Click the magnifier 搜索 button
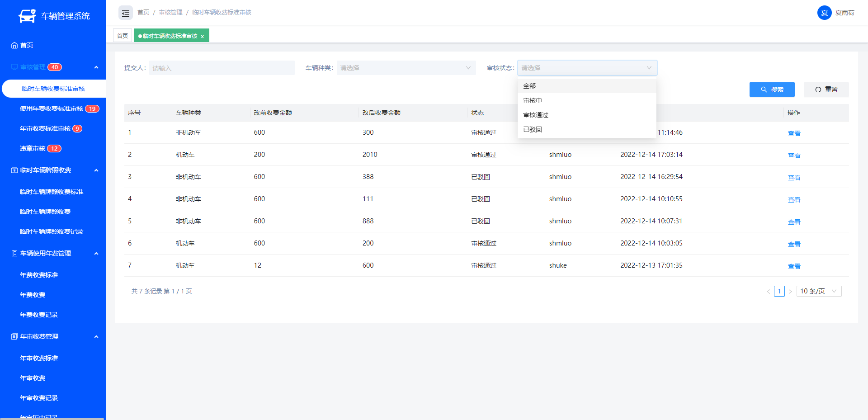This screenshot has height=420, width=868. 772,90
